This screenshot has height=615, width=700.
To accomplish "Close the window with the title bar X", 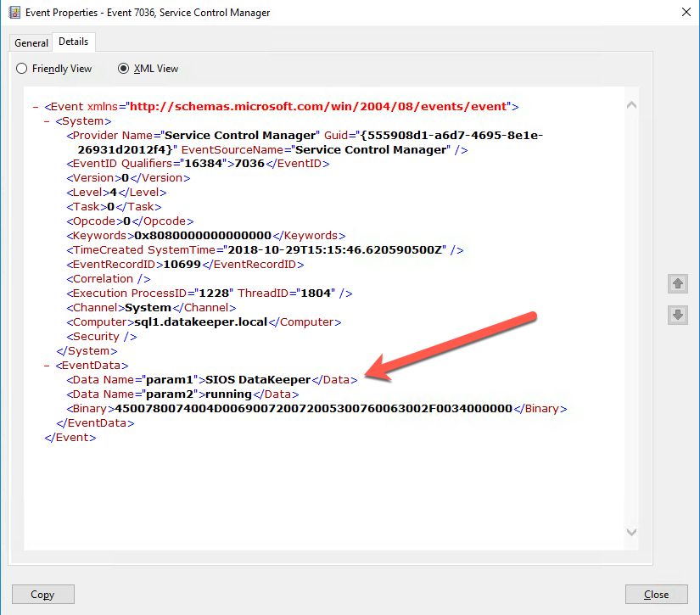I will pos(685,13).
